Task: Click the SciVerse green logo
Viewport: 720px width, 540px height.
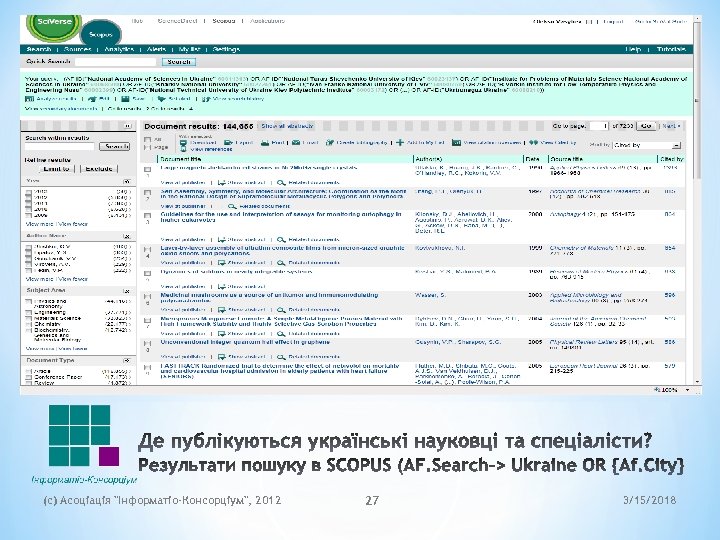Action: click(x=54, y=26)
